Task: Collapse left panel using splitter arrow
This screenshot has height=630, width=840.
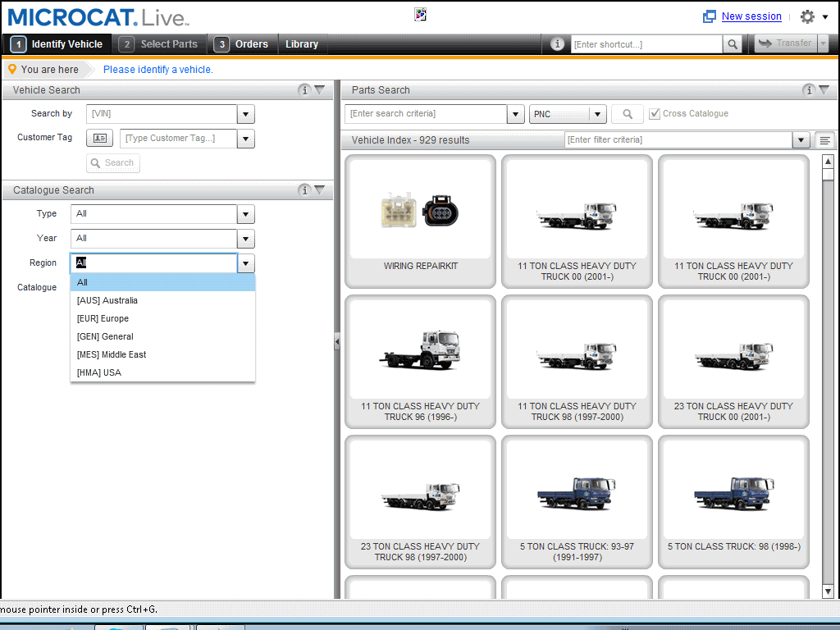Action: tap(337, 341)
